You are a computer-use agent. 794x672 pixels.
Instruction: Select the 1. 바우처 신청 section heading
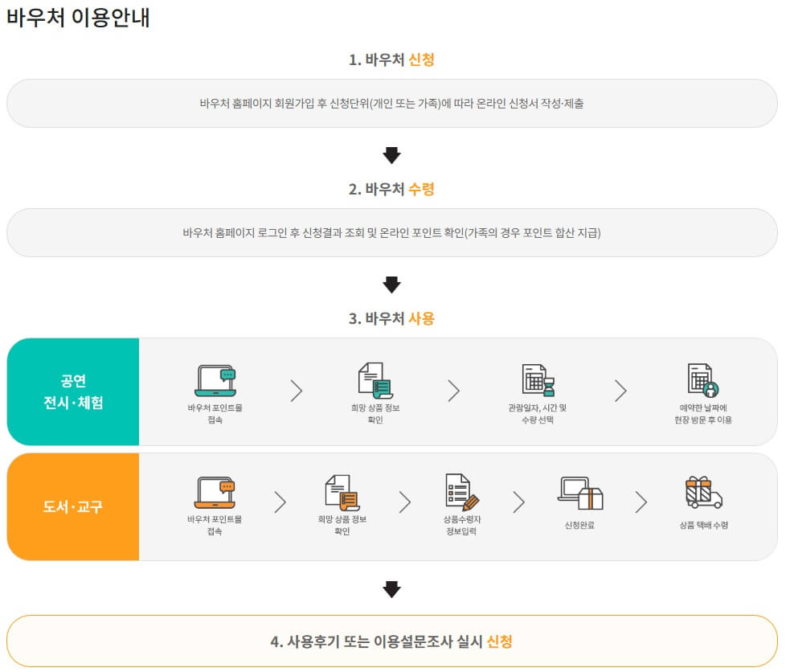click(391, 58)
